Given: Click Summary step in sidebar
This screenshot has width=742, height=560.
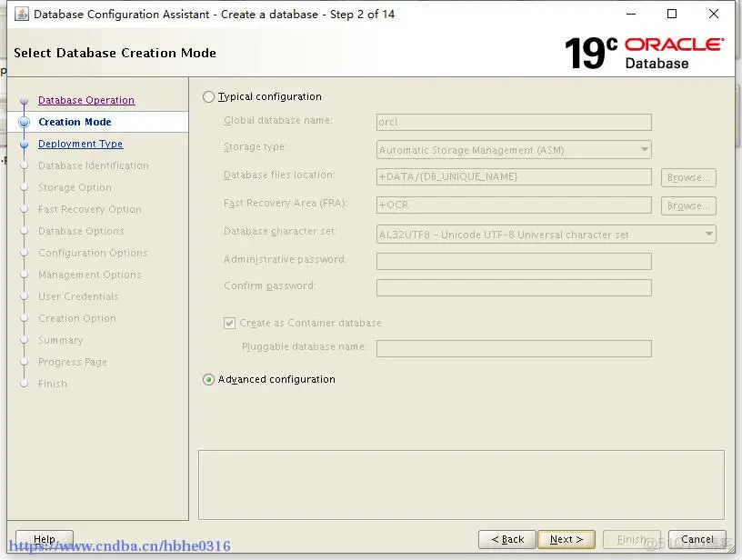Looking at the screenshot, I should coord(61,340).
